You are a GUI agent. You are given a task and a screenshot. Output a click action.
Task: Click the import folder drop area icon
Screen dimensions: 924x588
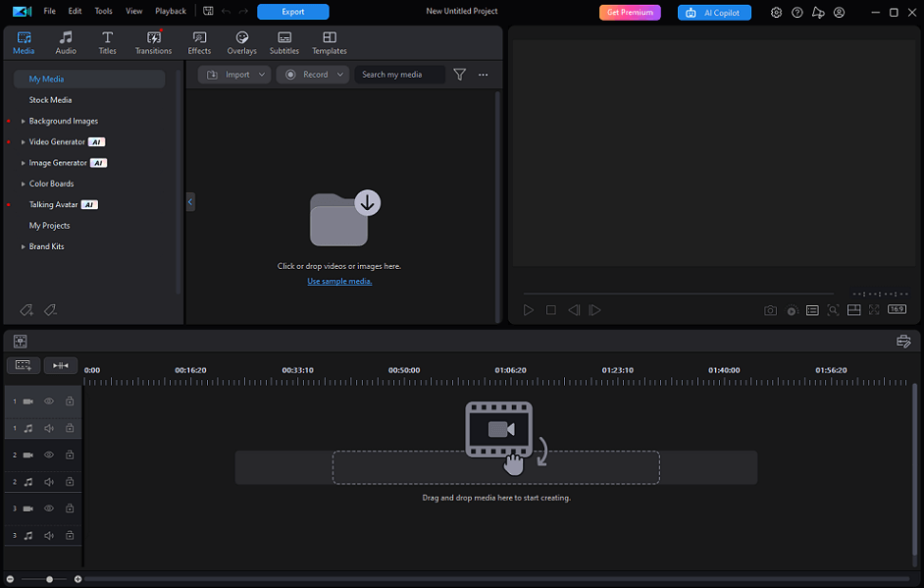344,218
